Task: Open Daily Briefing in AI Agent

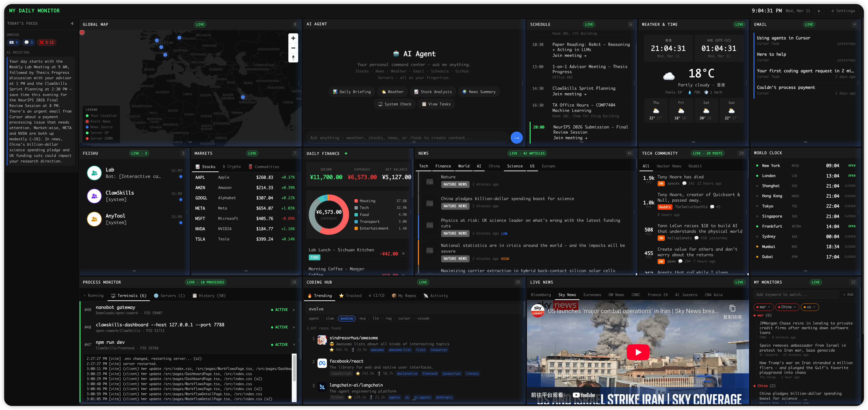Action: click(352, 92)
